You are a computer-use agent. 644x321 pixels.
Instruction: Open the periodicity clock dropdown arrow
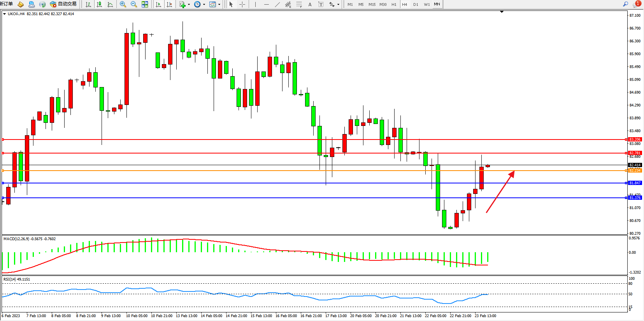pyautogui.click(x=204, y=5)
